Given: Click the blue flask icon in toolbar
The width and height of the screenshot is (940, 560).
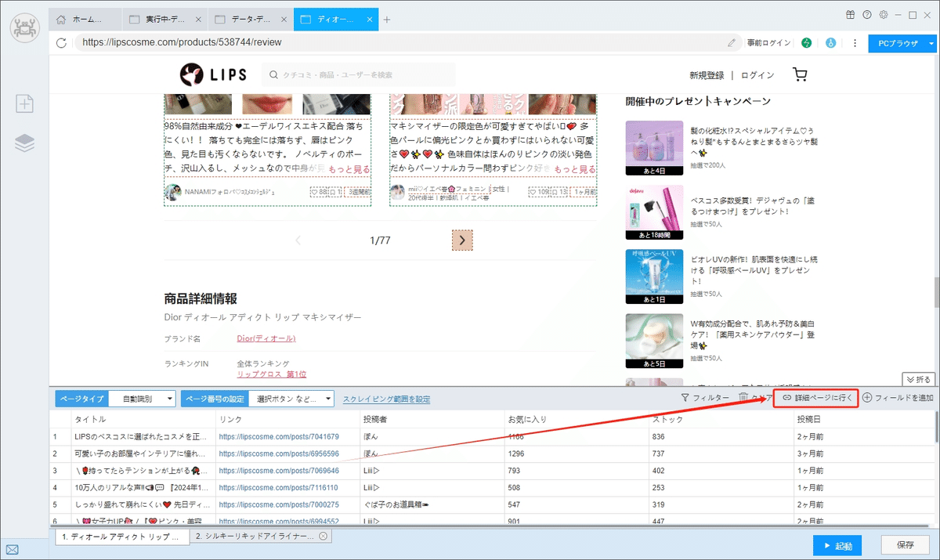Looking at the screenshot, I should pos(830,43).
